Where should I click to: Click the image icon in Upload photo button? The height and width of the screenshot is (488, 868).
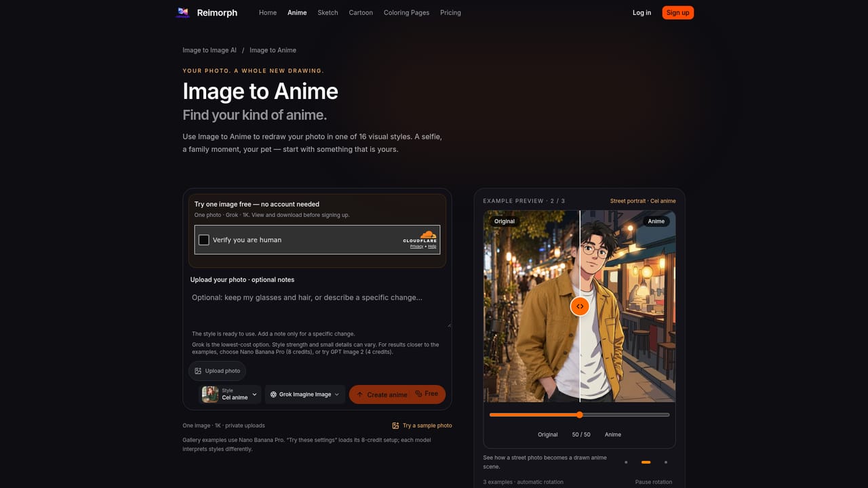198,371
